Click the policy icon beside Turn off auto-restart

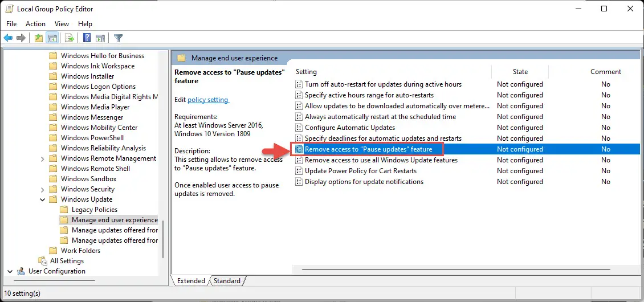click(299, 84)
